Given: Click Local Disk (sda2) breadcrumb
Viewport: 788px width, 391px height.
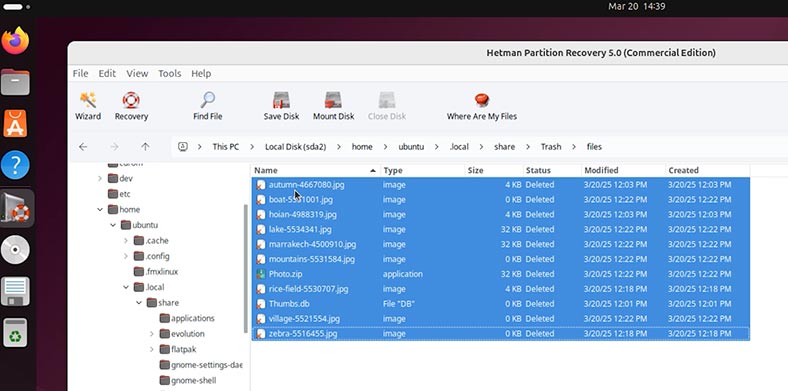Looking at the screenshot, I should (x=296, y=147).
